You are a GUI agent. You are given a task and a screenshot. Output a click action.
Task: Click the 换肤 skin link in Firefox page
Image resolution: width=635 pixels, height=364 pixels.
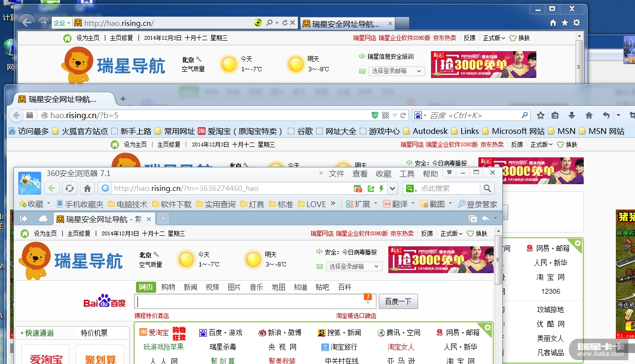(x=567, y=144)
